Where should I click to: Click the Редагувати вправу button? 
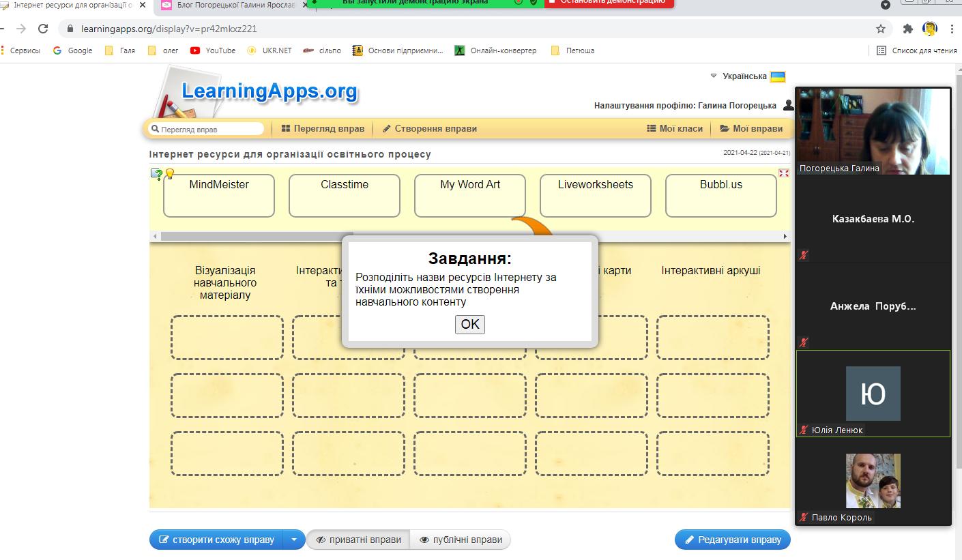coord(733,540)
